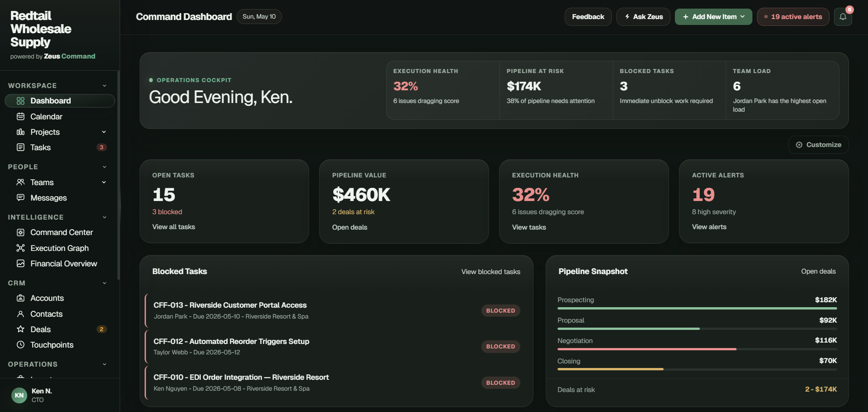Click the Teams people icon
The width and height of the screenshot is (868, 412).
[x=20, y=182]
